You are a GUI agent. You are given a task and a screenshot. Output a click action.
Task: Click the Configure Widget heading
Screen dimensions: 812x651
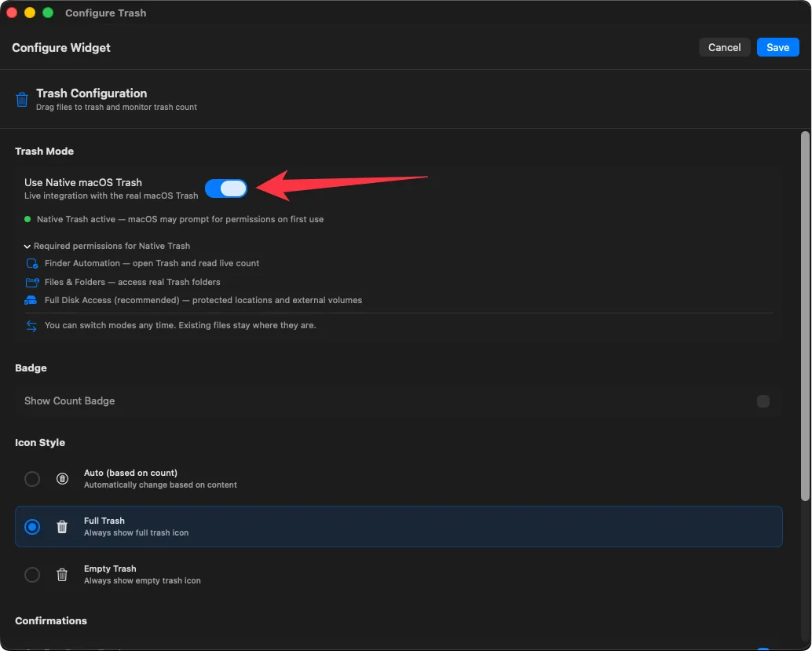pyautogui.click(x=61, y=48)
